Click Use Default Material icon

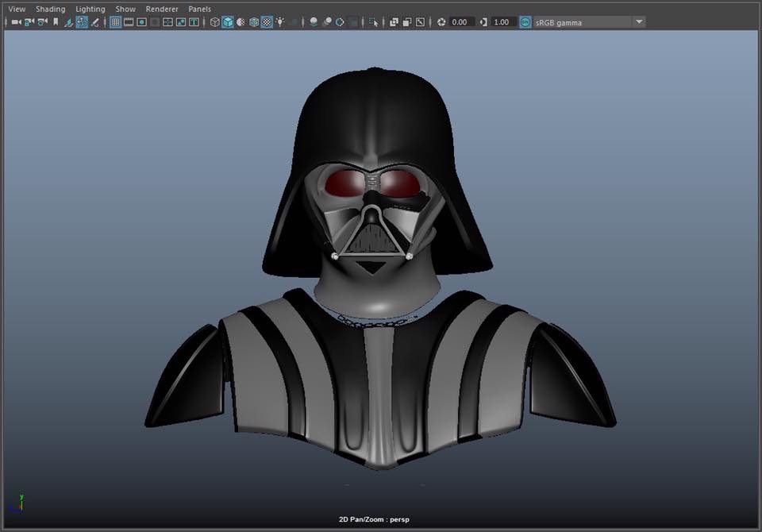241,22
